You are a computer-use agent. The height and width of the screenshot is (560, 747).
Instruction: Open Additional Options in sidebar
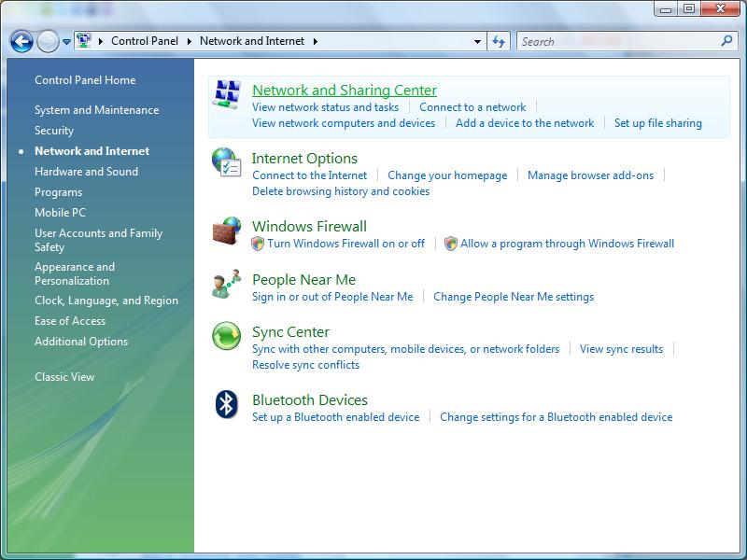point(81,342)
